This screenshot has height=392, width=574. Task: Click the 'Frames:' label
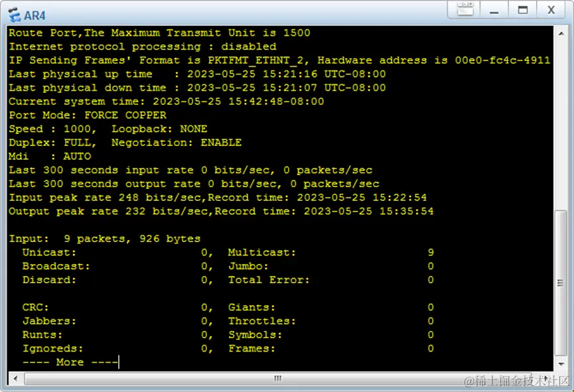(x=252, y=349)
